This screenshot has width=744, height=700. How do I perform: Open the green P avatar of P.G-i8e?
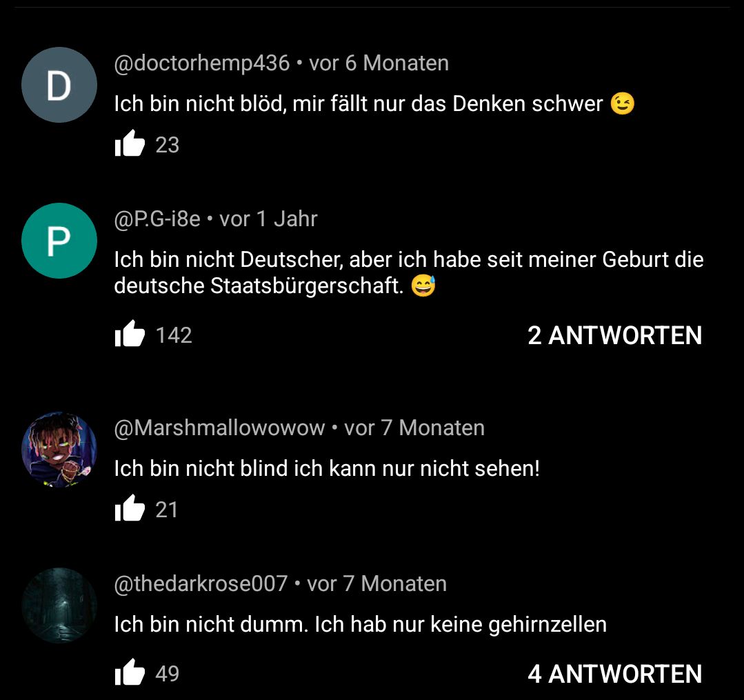click(59, 241)
